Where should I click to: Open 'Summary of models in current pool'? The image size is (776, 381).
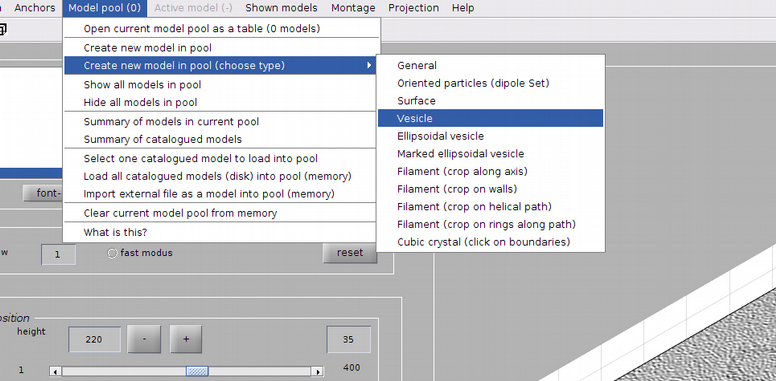(x=221, y=122)
